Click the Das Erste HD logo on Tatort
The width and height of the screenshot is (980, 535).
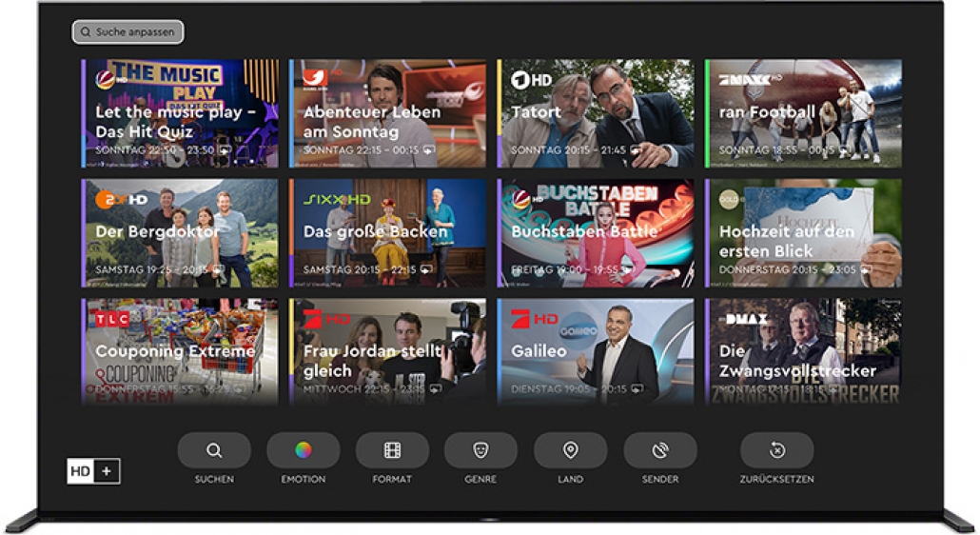coord(531,80)
